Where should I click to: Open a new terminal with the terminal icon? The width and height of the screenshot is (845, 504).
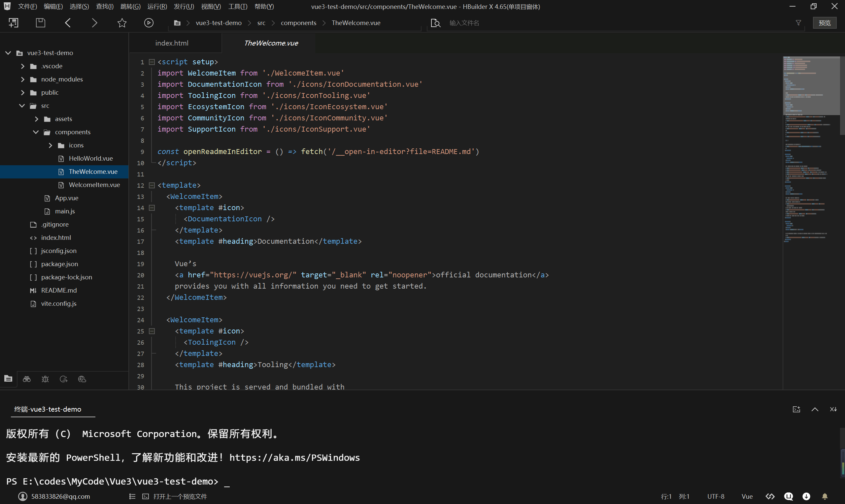click(x=797, y=409)
